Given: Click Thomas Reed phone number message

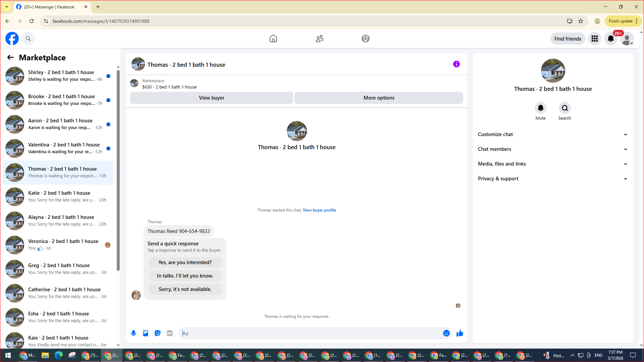Looking at the screenshot, I should point(179,231).
